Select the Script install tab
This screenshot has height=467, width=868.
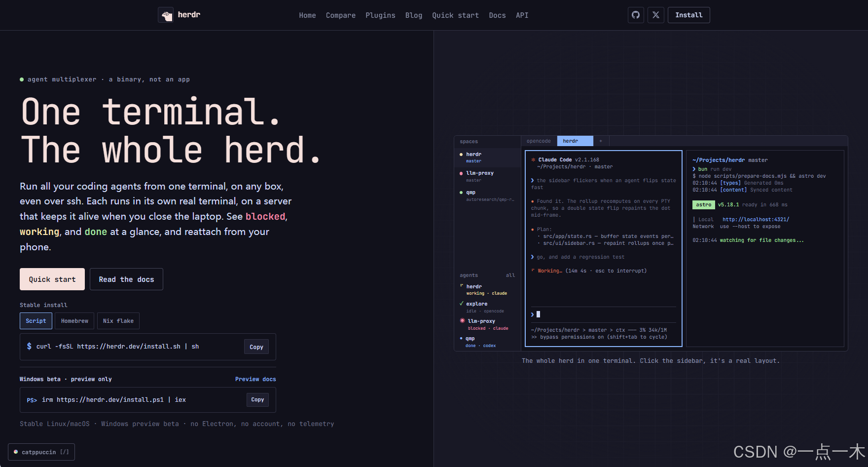(x=36, y=321)
